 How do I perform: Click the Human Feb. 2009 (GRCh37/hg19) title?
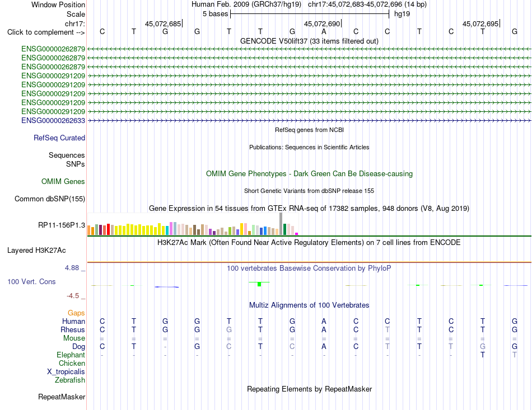pos(246,4)
